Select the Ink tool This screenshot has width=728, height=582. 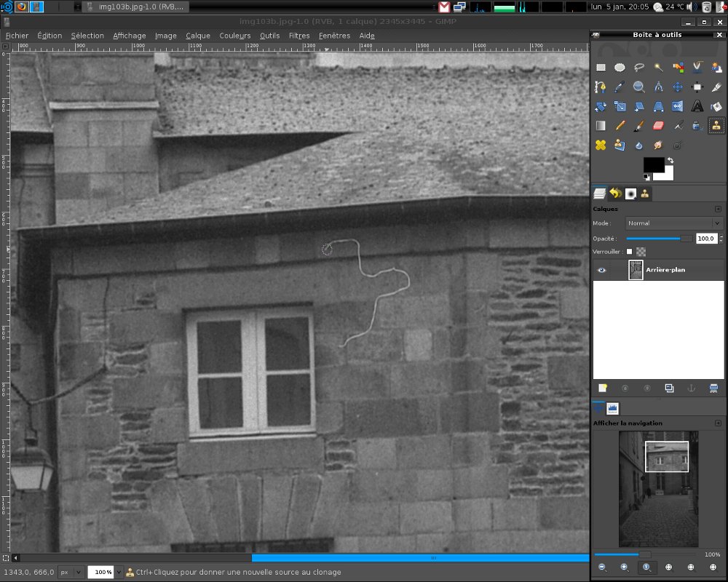click(x=697, y=126)
